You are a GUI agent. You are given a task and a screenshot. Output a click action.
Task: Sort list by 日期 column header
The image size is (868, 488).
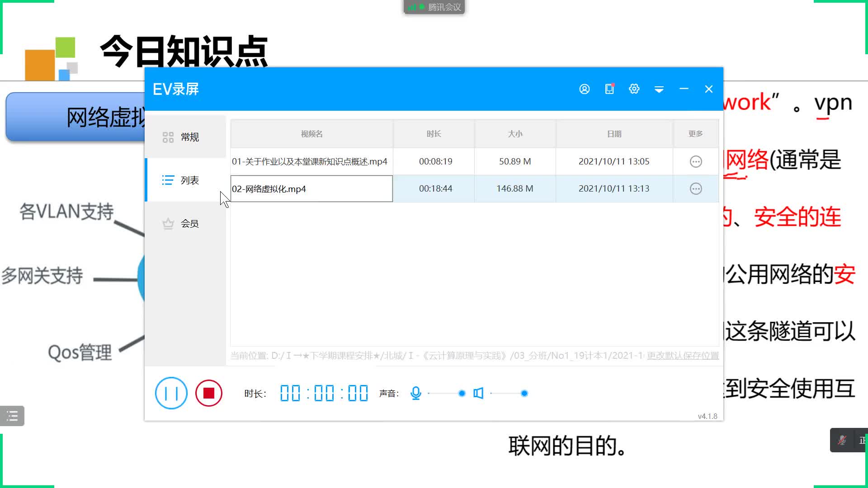[614, 134]
